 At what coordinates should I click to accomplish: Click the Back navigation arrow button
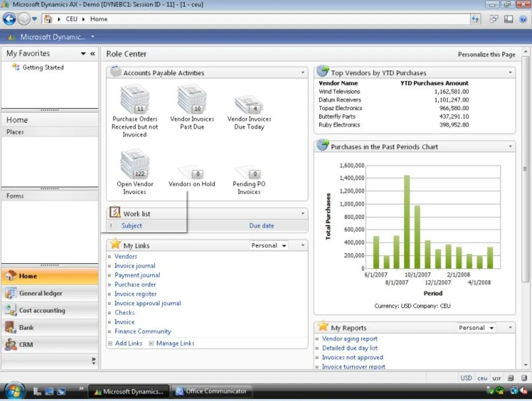point(9,19)
